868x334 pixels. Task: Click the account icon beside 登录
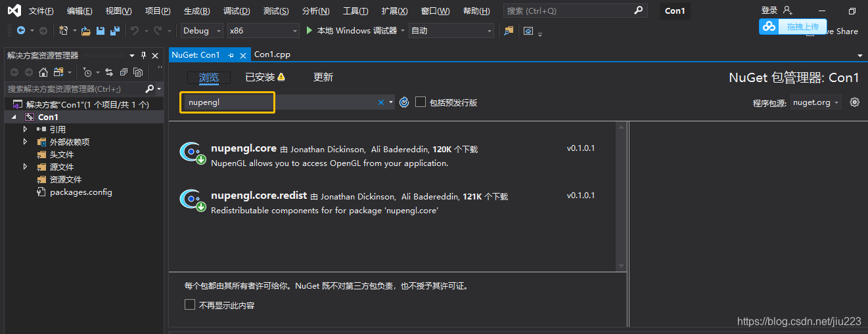(x=787, y=10)
